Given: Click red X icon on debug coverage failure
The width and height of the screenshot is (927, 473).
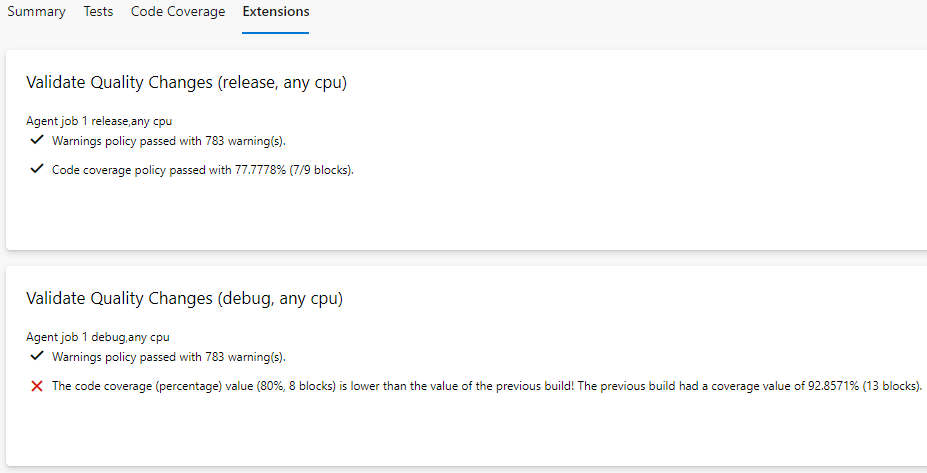Looking at the screenshot, I should [37, 386].
